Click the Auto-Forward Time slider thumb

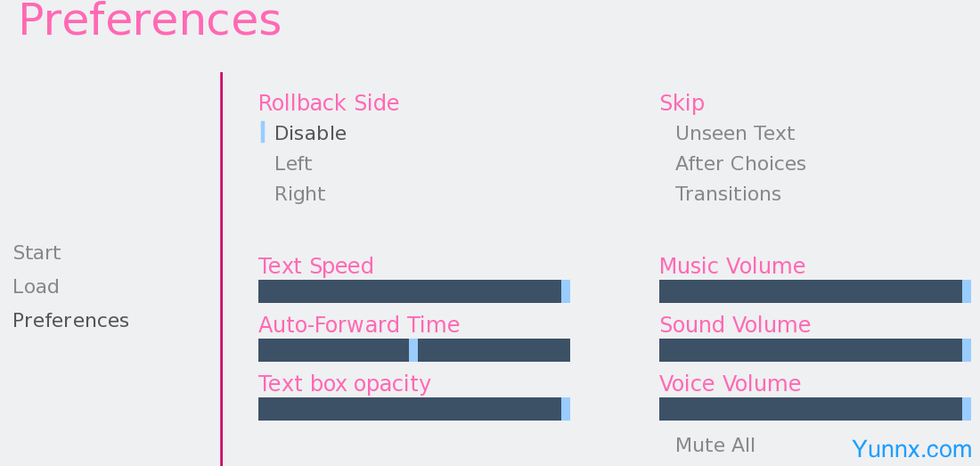coord(413,350)
